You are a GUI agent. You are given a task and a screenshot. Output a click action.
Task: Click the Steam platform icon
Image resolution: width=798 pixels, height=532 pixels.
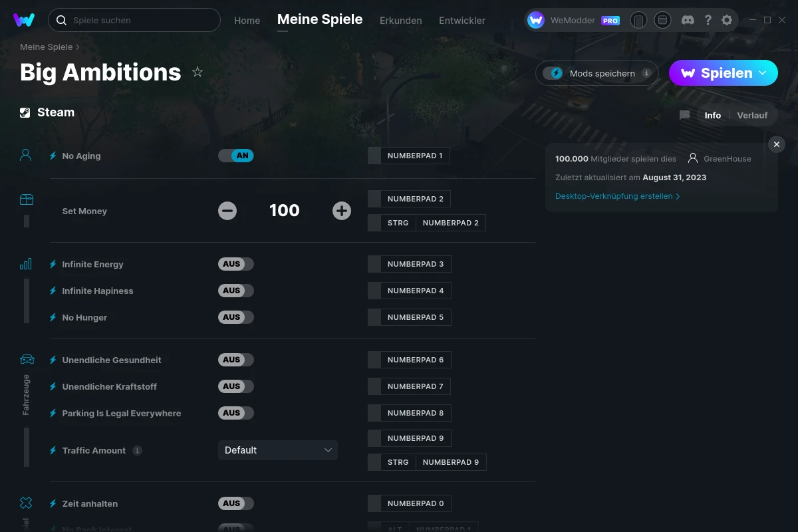click(x=25, y=112)
